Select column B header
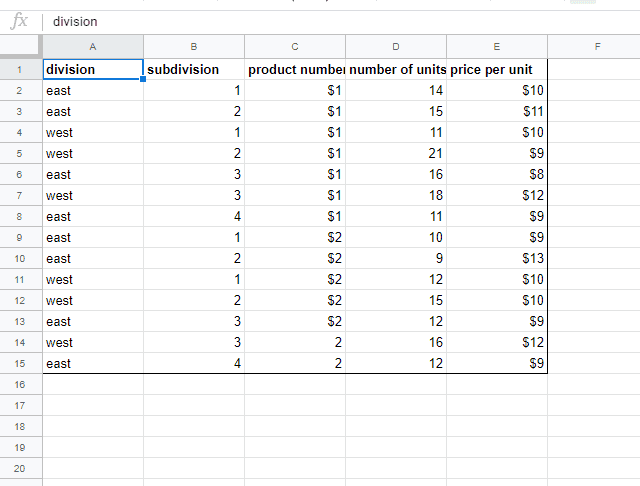The height and width of the screenshot is (486, 640). (194, 46)
